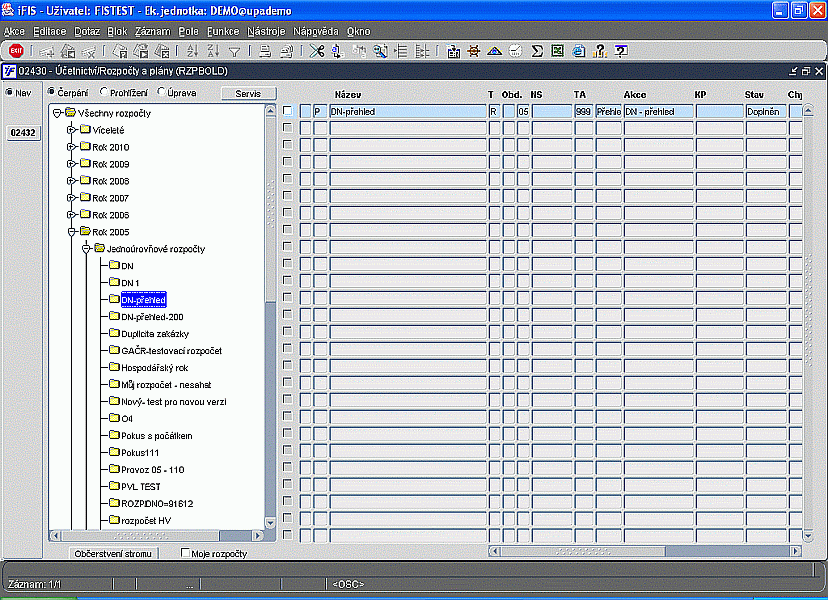Select the Prohlížení radio button

105,93
